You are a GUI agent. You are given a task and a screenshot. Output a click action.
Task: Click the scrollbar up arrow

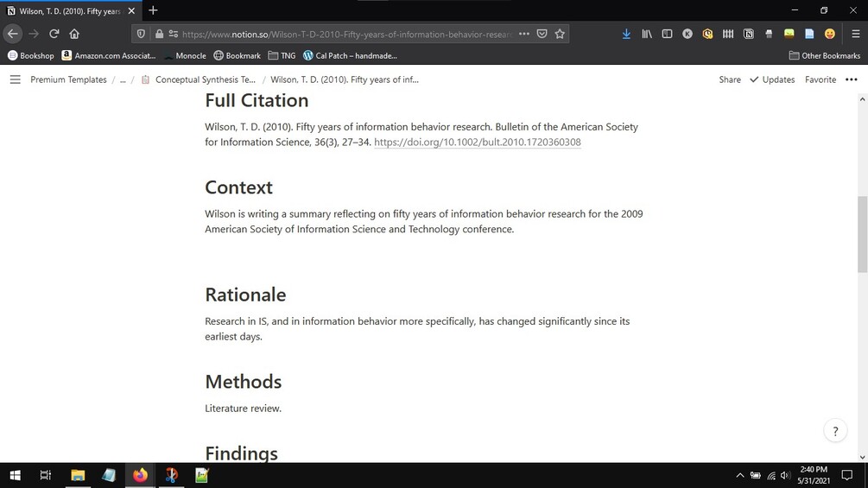[862, 99]
